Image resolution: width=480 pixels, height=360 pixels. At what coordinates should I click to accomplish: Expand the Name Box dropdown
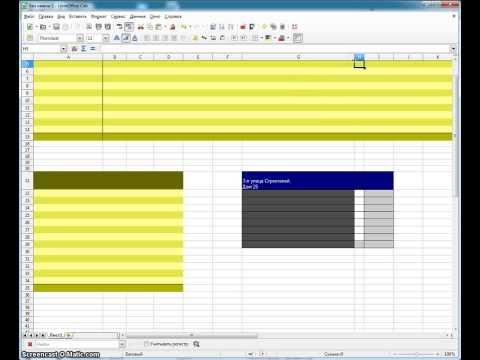(63, 49)
